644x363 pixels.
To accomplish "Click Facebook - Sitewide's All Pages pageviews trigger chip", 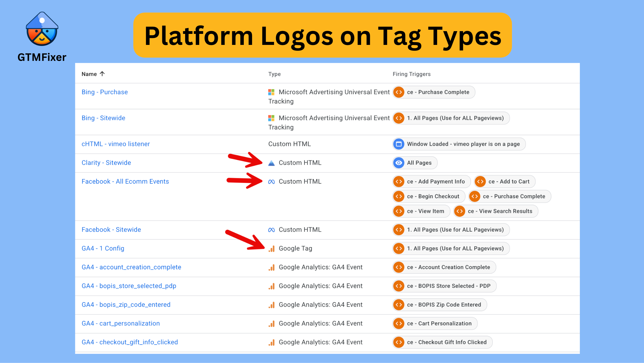I will coord(451,230).
